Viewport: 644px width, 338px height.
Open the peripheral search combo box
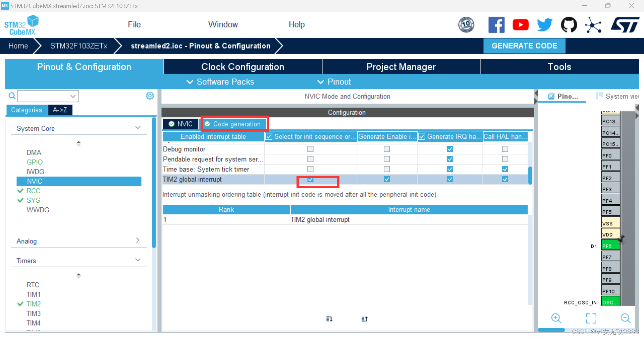[48, 96]
